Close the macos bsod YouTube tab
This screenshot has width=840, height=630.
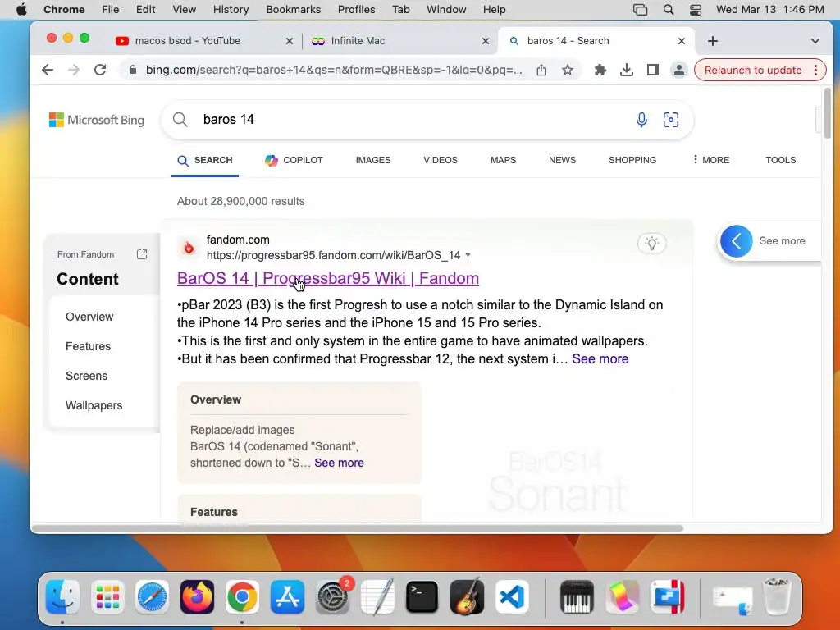[x=290, y=41]
